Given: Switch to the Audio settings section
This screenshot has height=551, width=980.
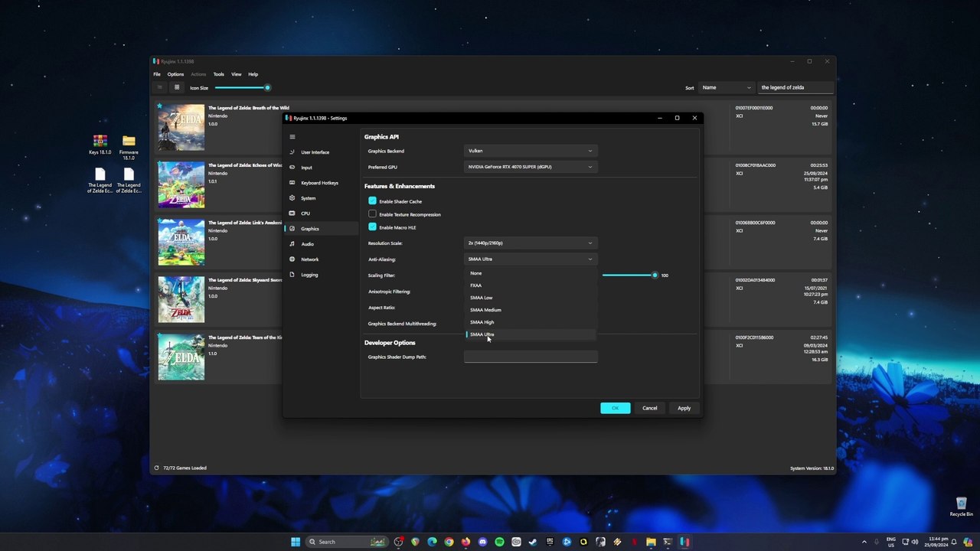Looking at the screenshot, I should 307,244.
